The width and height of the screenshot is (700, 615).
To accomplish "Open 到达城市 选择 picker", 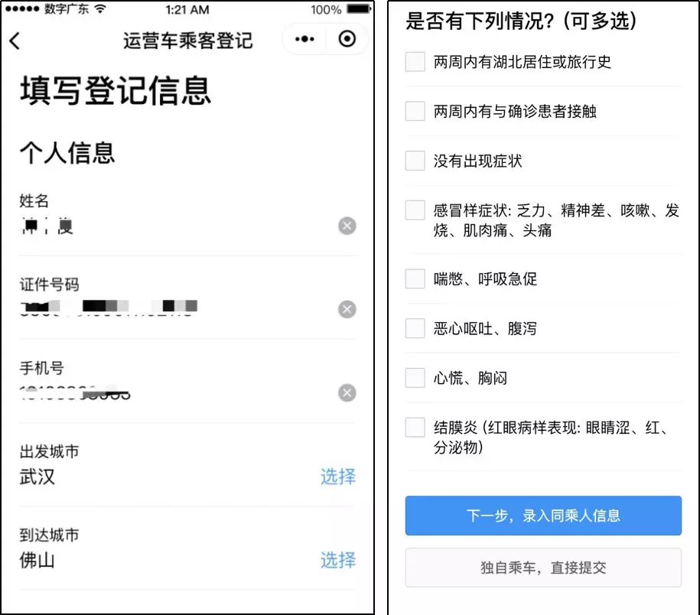I will click(338, 560).
